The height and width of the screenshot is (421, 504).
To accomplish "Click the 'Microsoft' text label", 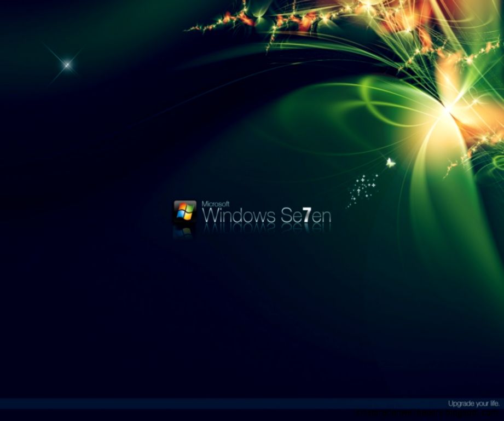I will 217,203.
